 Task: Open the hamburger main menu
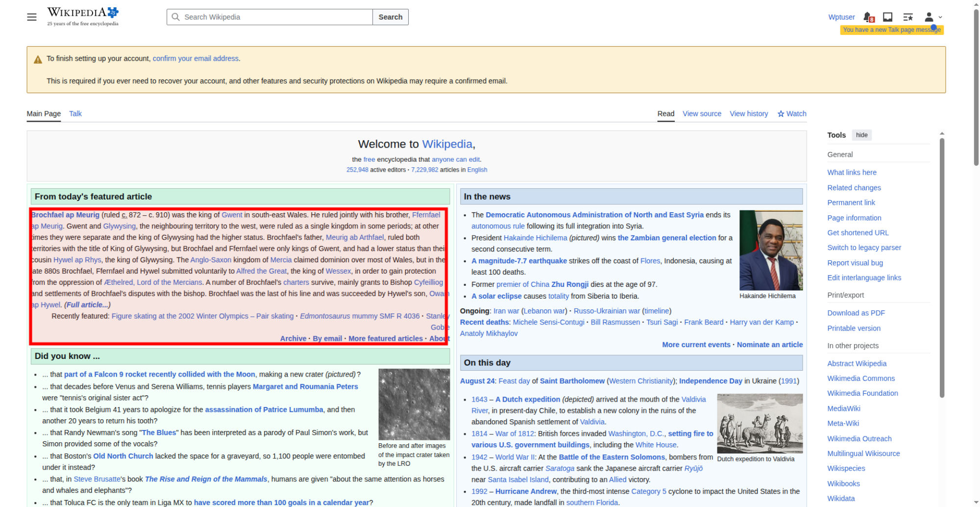click(32, 17)
